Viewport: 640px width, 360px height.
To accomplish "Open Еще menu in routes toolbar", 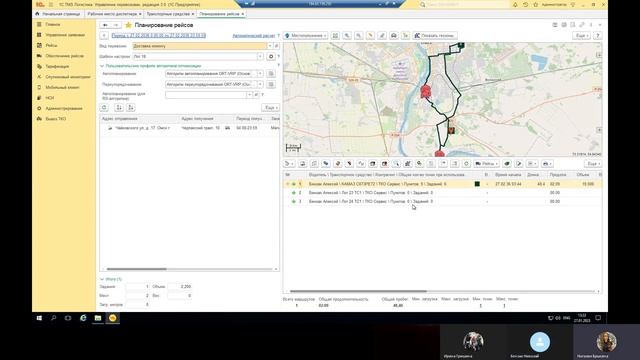I will click(x=593, y=164).
